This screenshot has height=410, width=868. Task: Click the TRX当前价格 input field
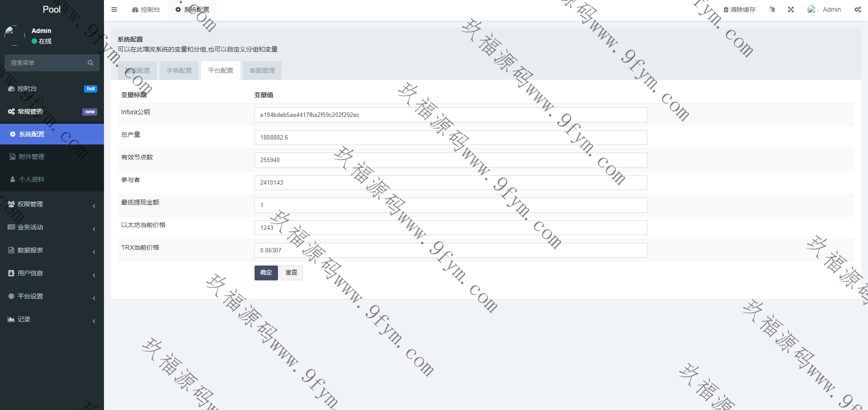click(450, 251)
